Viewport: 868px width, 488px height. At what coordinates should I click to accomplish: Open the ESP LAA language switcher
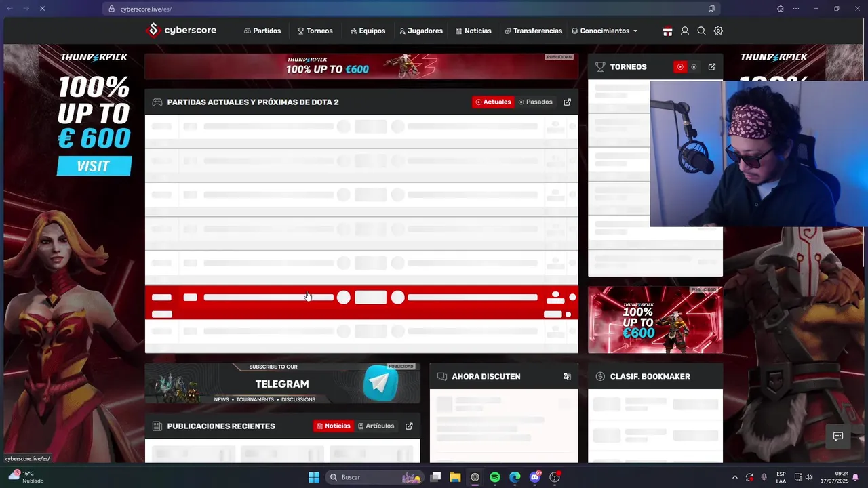[781, 477]
